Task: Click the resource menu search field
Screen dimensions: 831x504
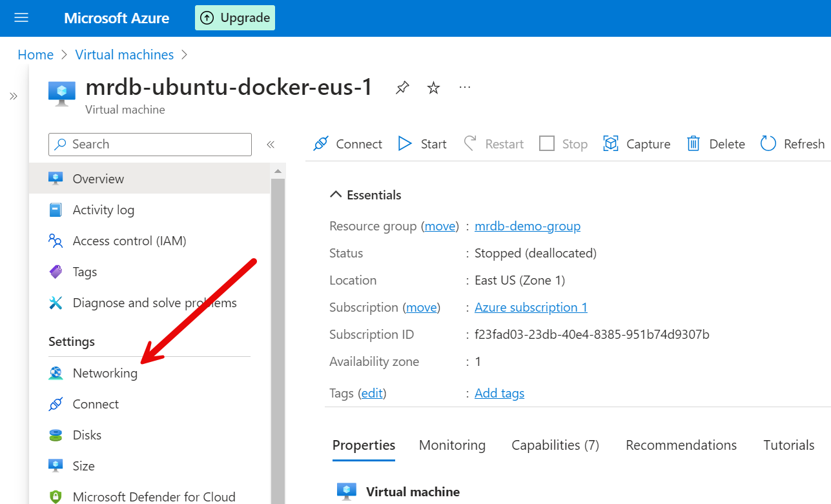Action: click(150, 145)
